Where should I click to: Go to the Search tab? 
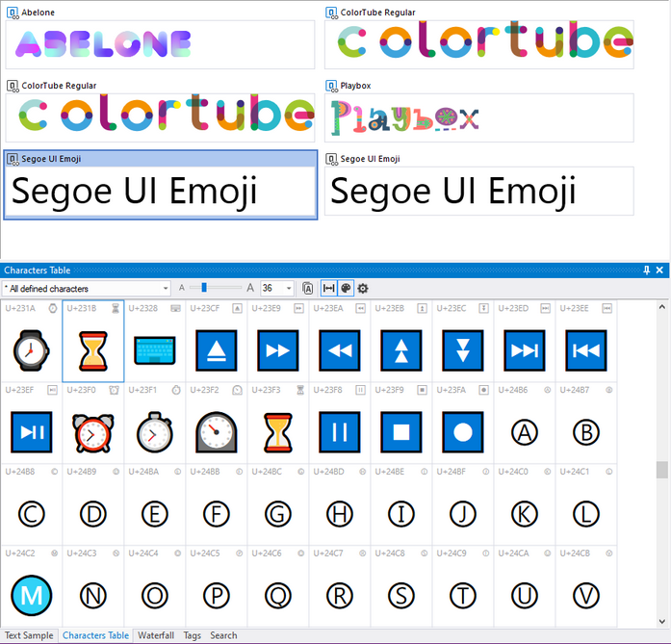(223, 635)
